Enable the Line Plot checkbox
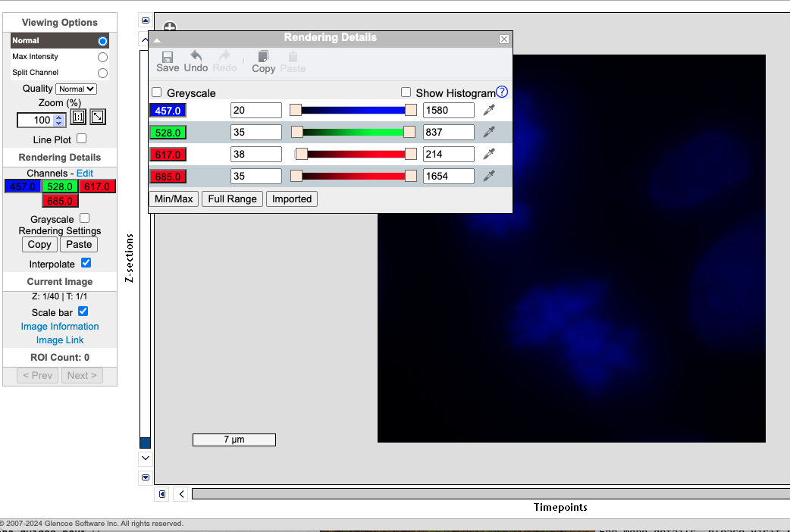 tap(82, 138)
